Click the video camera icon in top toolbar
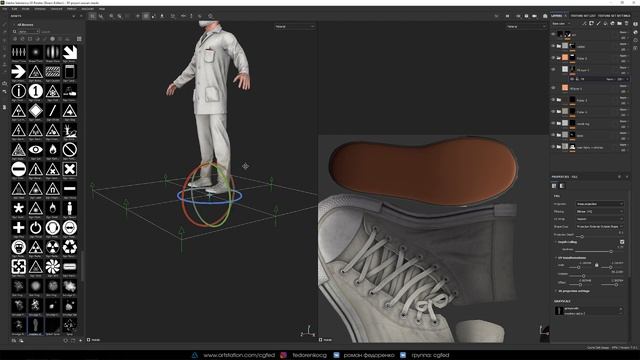 (x=534, y=16)
